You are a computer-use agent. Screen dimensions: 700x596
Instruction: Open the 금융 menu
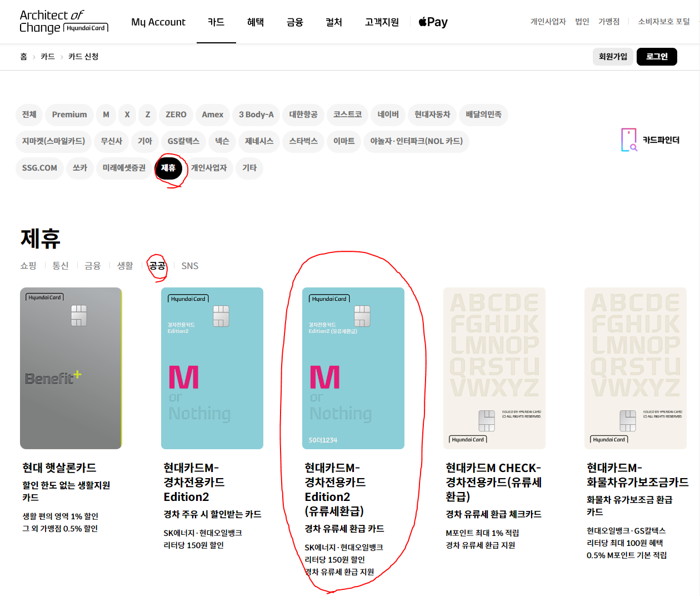[294, 22]
